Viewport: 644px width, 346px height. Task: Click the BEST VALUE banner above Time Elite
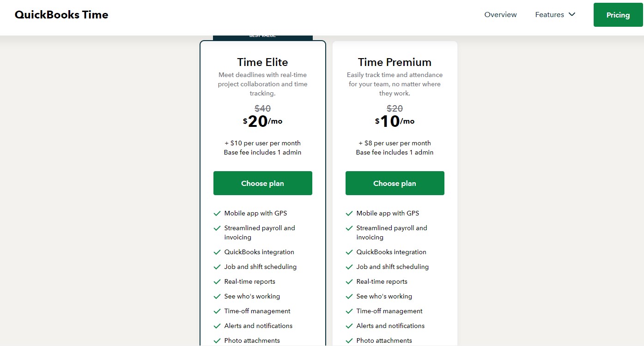click(x=262, y=35)
